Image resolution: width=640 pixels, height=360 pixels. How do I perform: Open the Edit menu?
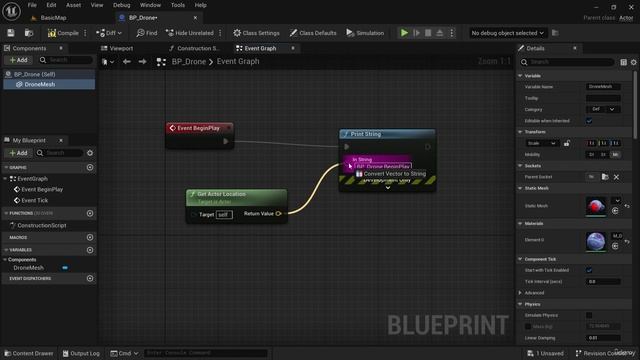(51, 5)
